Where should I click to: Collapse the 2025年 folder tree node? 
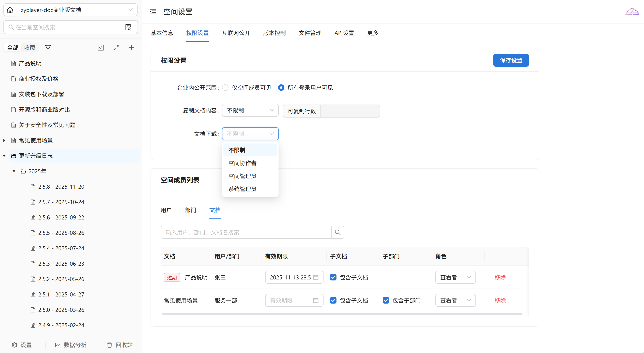pyautogui.click(x=14, y=171)
